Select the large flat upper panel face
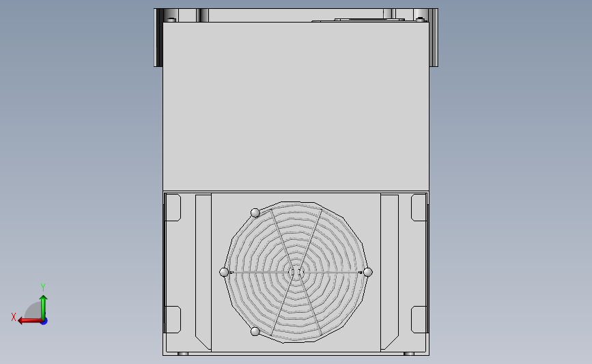This screenshot has height=364, width=592. [296, 107]
